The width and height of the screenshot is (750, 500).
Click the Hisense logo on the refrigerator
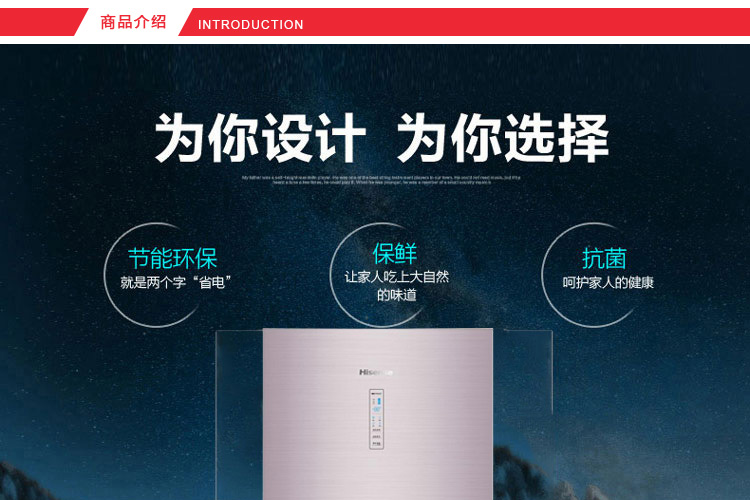point(376,372)
